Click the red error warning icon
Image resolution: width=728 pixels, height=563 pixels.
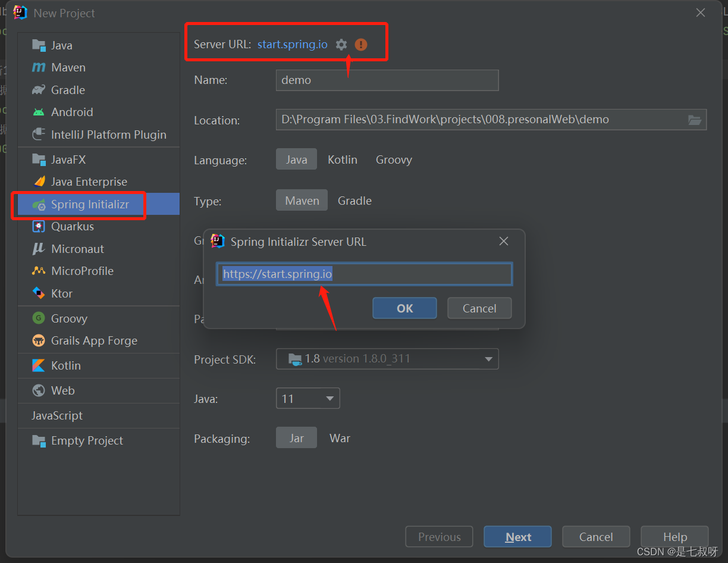[361, 45]
